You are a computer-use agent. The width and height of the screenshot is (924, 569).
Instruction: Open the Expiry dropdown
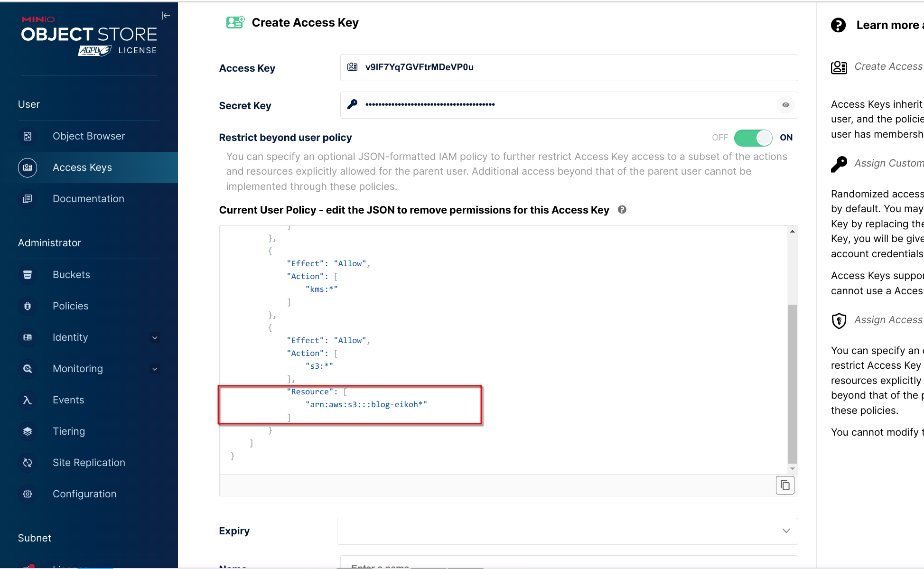tap(567, 531)
